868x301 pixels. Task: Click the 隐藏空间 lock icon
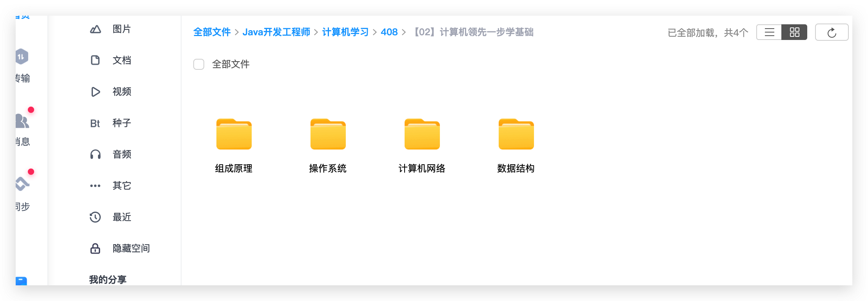tap(95, 248)
